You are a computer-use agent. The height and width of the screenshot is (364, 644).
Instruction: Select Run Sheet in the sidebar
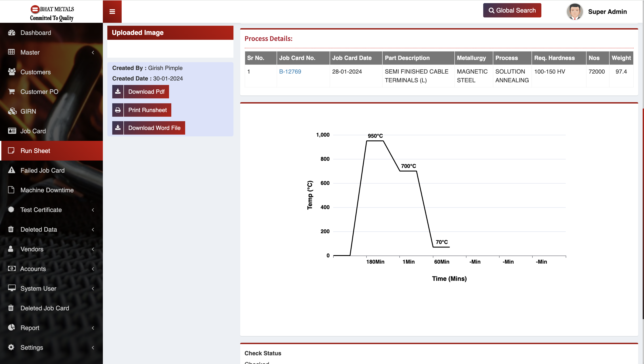tap(35, 151)
